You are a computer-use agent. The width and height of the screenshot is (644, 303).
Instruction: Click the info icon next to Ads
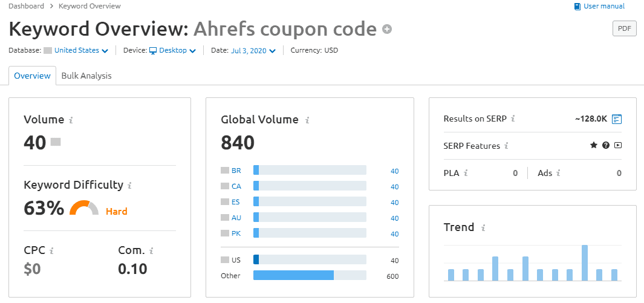[558, 173]
